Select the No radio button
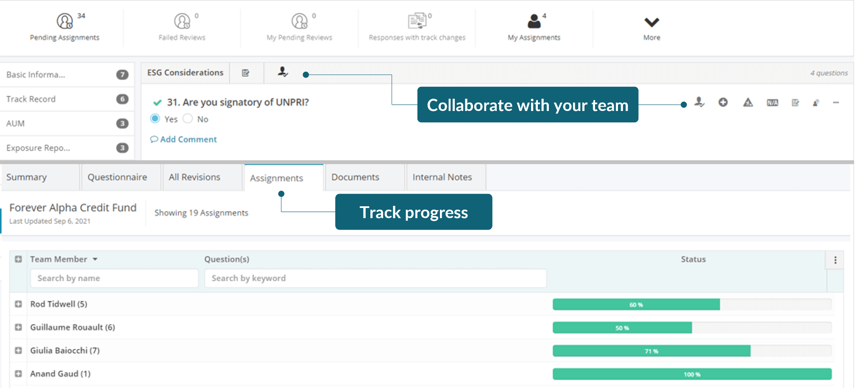 188,119
